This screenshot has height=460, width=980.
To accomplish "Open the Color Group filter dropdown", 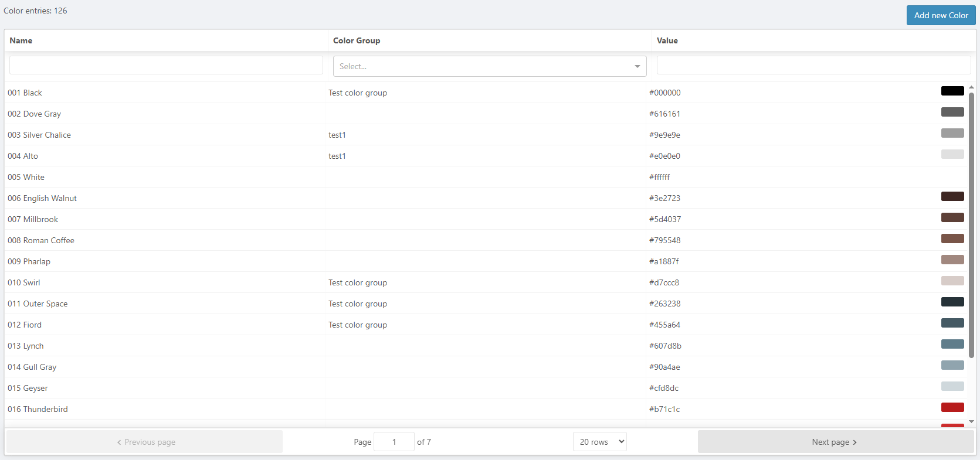I will coord(489,66).
